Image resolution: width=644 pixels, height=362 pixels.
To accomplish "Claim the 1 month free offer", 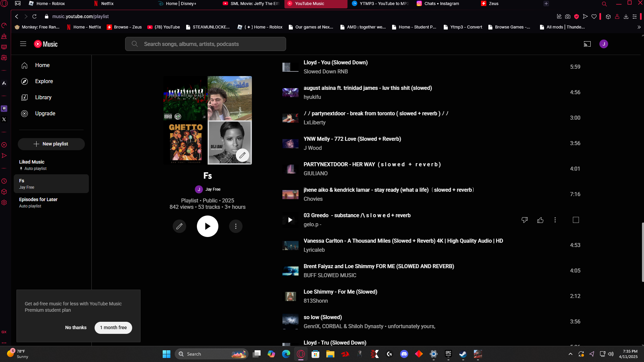I will 113,327.
